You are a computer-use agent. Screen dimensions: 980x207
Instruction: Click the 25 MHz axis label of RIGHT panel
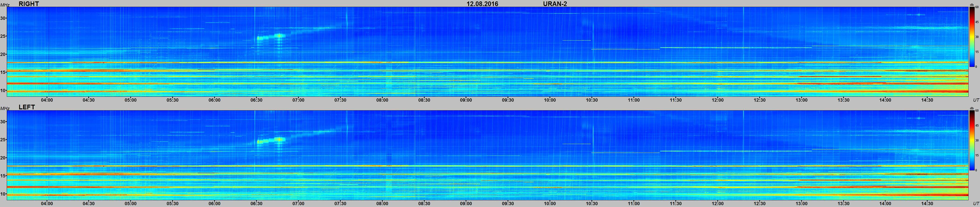coord(3,36)
